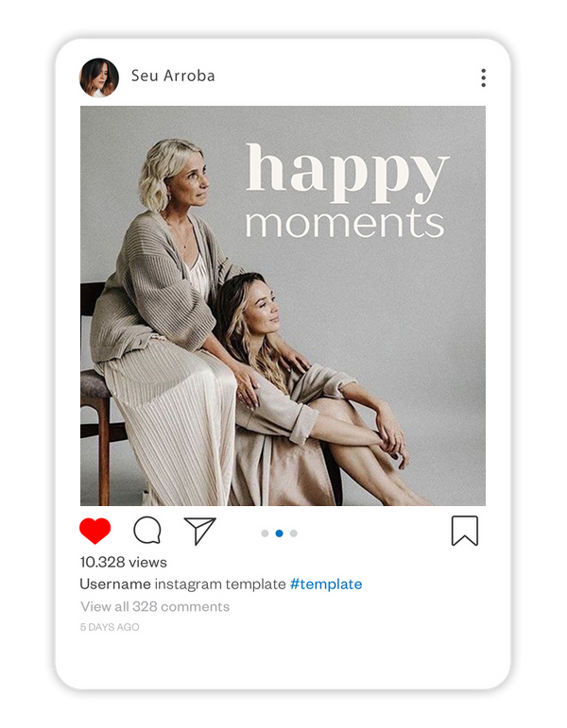The image size is (567, 728).
Task: Click the 'instagram template' caption text
Action: [220, 584]
